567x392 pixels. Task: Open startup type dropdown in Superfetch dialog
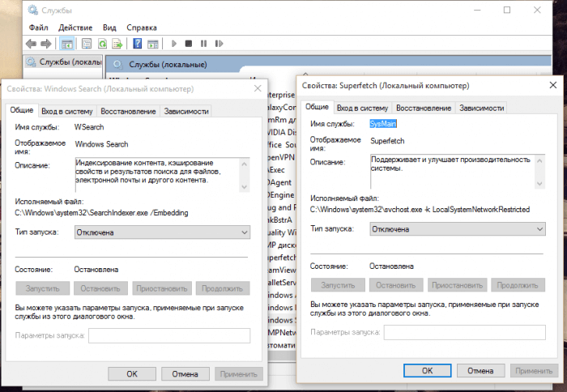coord(458,229)
